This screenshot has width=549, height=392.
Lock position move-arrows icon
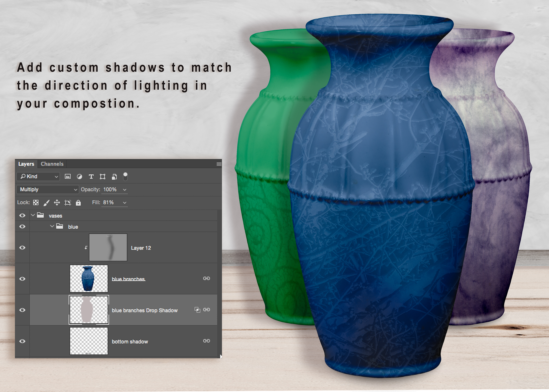pyautogui.click(x=57, y=203)
